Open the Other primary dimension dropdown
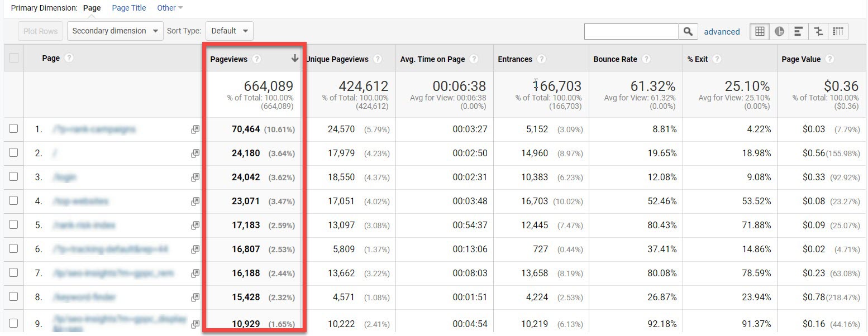The width and height of the screenshot is (868, 336). click(170, 8)
